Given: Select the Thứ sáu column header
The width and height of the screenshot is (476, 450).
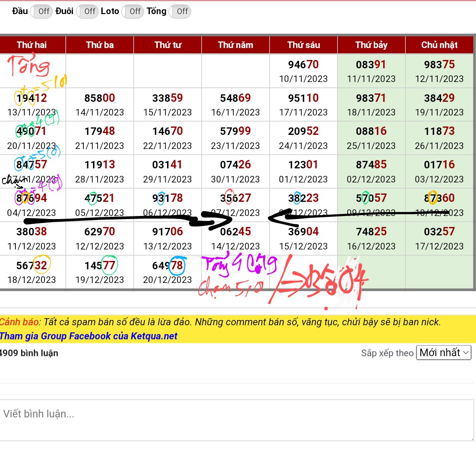Looking at the screenshot, I should [303, 45].
